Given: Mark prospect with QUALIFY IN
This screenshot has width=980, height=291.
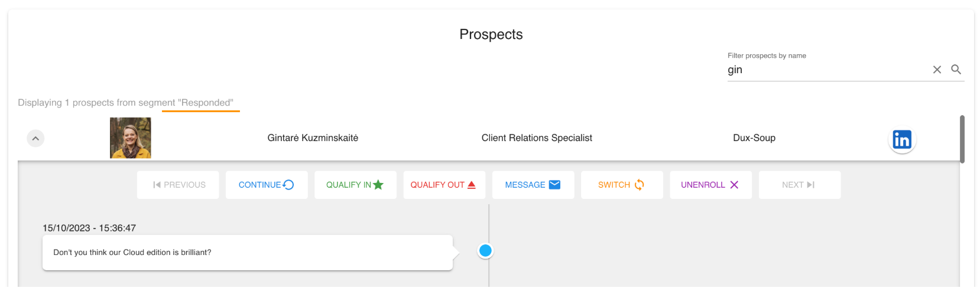Looking at the screenshot, I should click(355, 185).
